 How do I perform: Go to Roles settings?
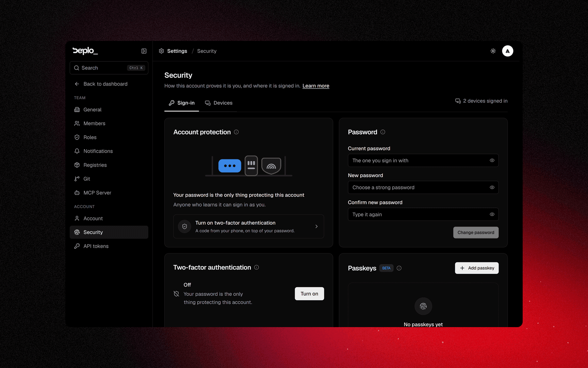[109, 137]
